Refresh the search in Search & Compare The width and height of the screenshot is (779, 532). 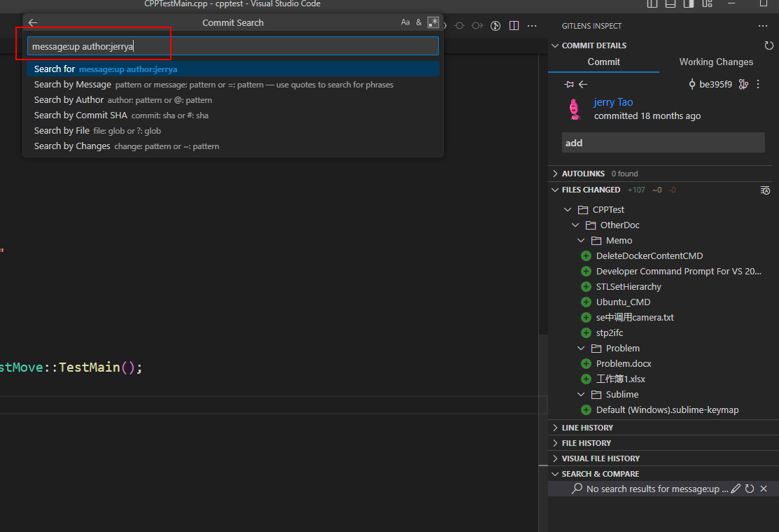[x=749, y=488]
